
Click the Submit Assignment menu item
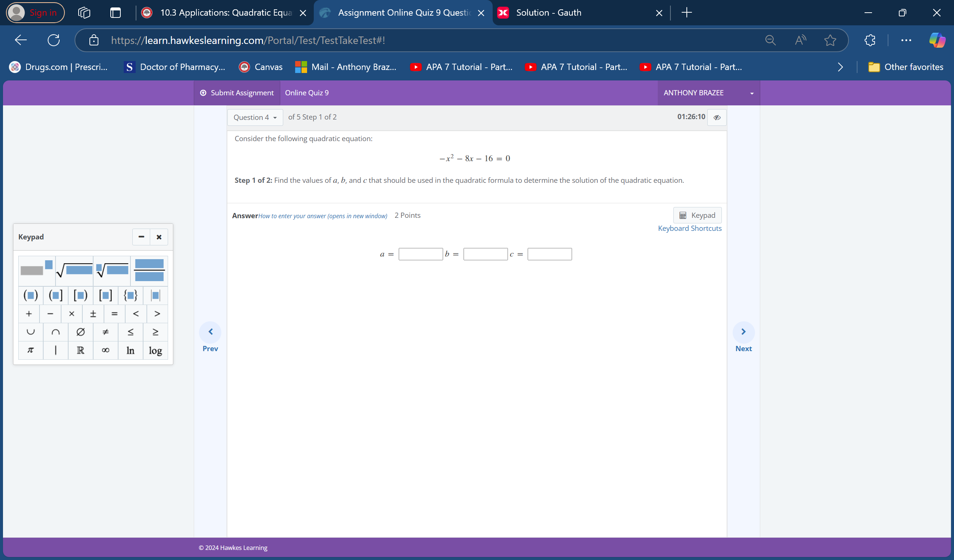click(x=237, y=93)
